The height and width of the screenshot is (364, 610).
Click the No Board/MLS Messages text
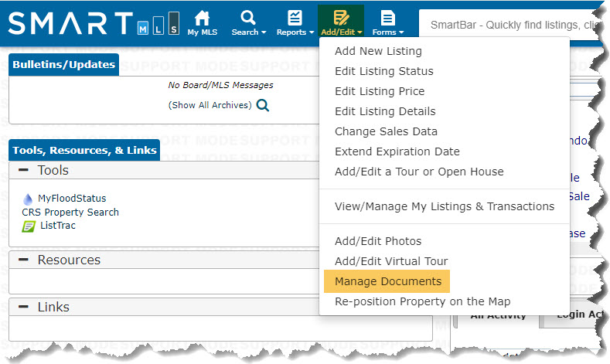[220, 85]
